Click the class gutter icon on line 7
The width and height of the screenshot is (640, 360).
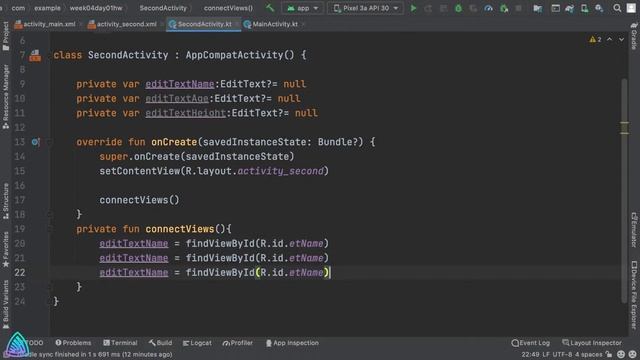click(x=35, y=56)
